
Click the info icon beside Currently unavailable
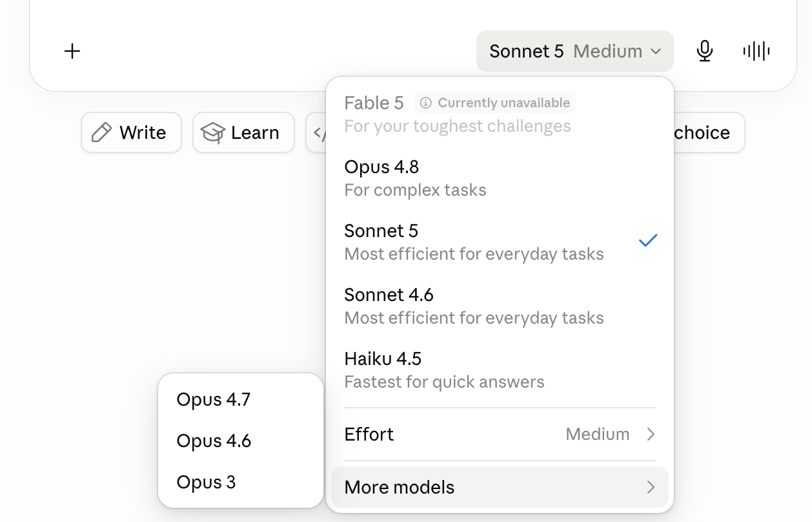(425, 103)
